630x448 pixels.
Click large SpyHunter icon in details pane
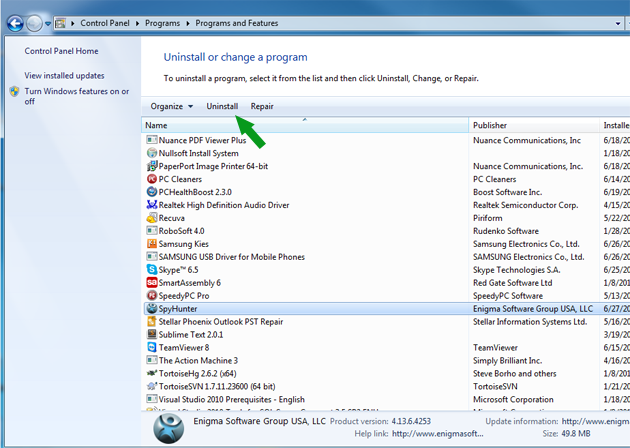tap(169, 428)
